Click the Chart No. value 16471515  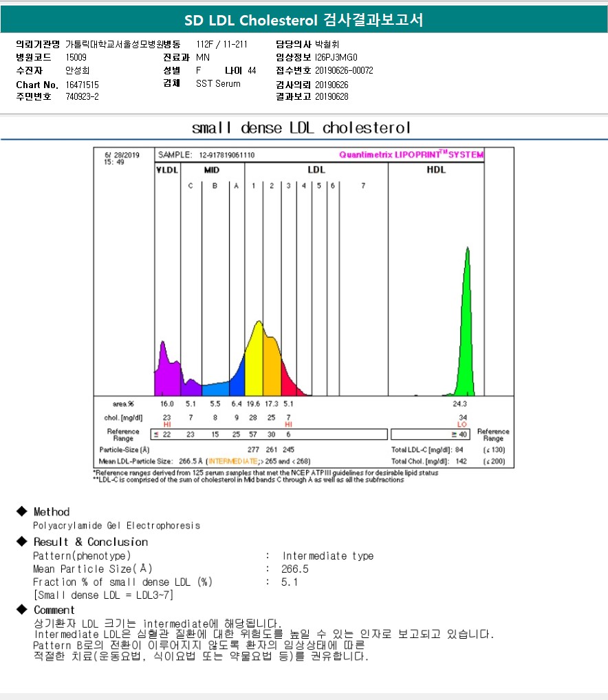(83, 84)
